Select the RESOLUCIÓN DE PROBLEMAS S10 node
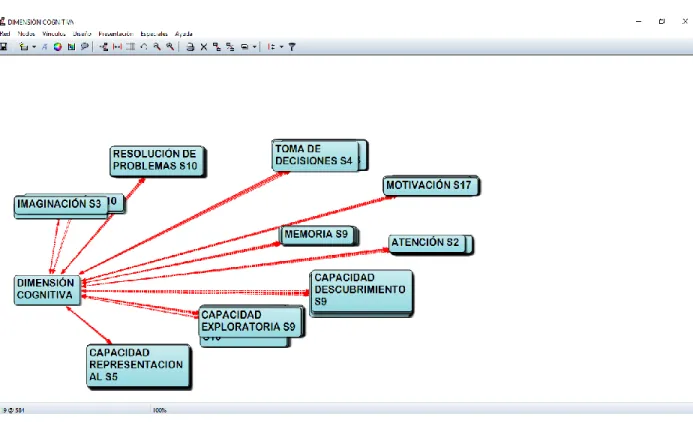 [157, 161]
